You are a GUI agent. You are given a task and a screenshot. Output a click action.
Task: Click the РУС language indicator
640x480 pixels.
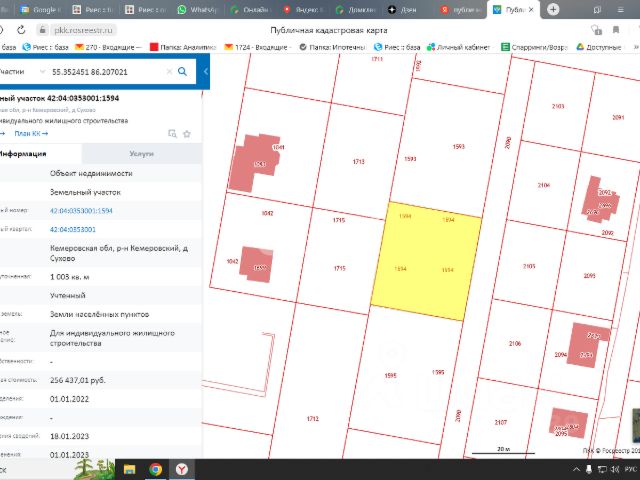click(631, 470)
